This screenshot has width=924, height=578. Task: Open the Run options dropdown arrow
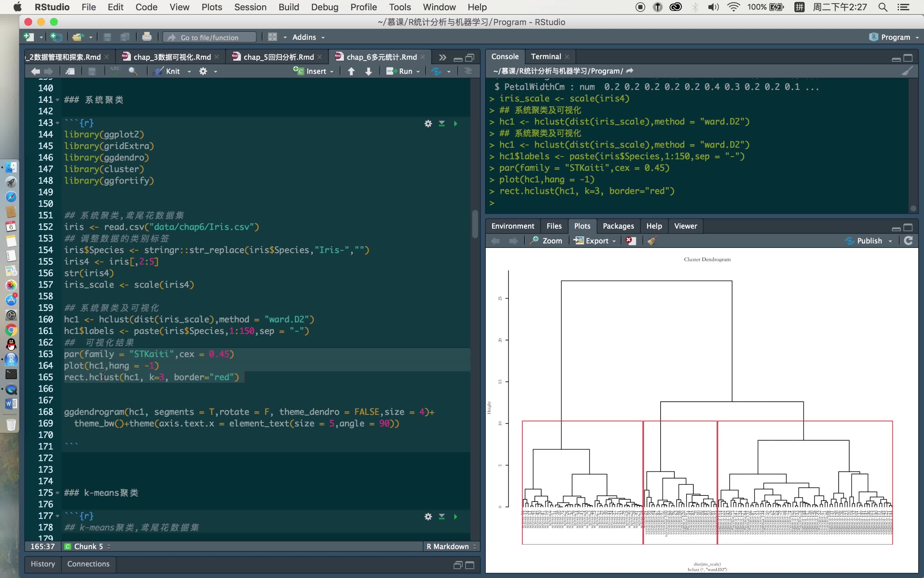pyautogui.click(x=418, y=72)
